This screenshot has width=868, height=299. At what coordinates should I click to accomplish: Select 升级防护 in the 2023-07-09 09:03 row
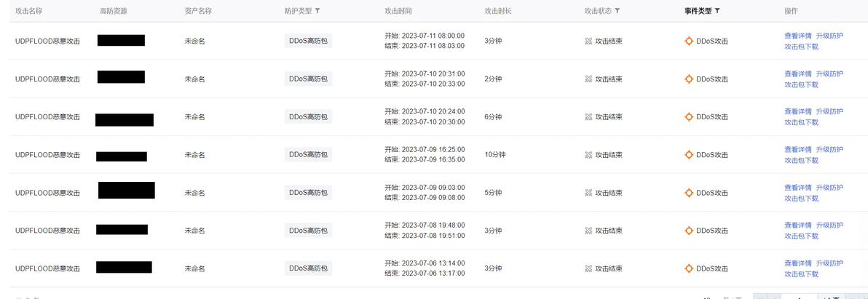(829, 188)
